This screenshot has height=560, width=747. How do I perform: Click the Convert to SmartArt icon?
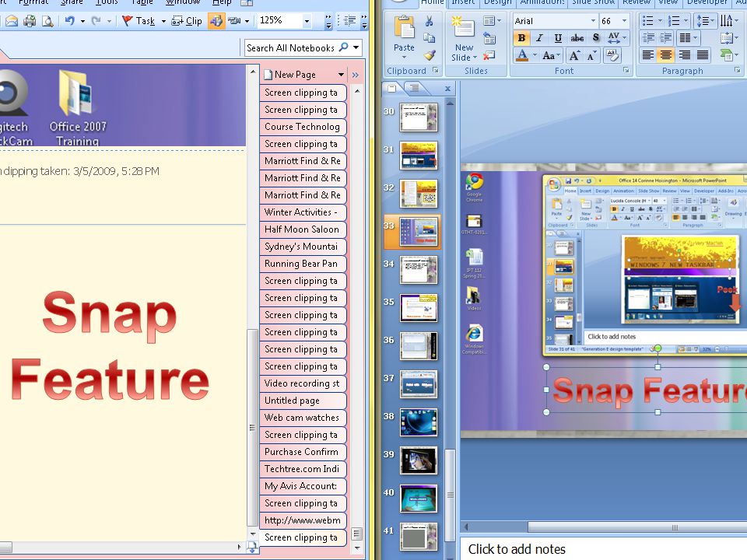point(726,55)
